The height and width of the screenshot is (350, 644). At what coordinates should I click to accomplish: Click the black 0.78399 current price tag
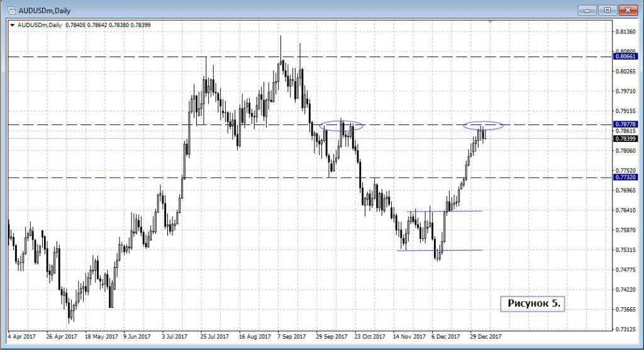coord(627,138)
